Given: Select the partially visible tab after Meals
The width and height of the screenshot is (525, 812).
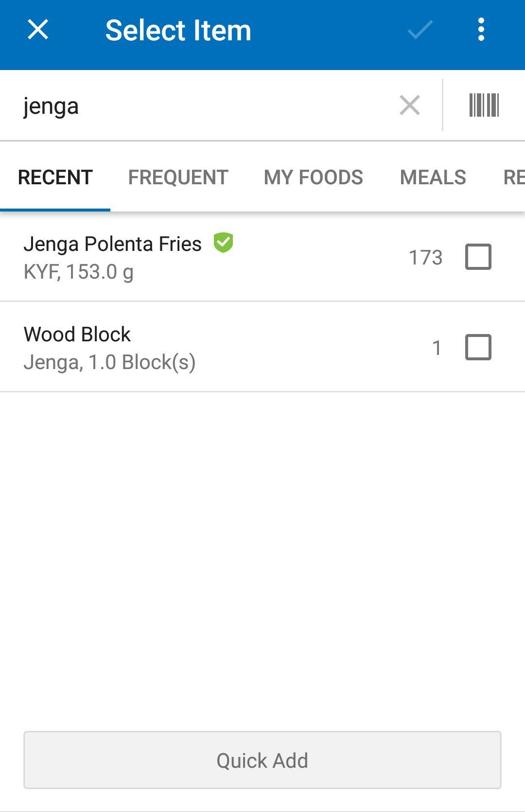Looking at the screenshot, I should click(x=513, y=177).
